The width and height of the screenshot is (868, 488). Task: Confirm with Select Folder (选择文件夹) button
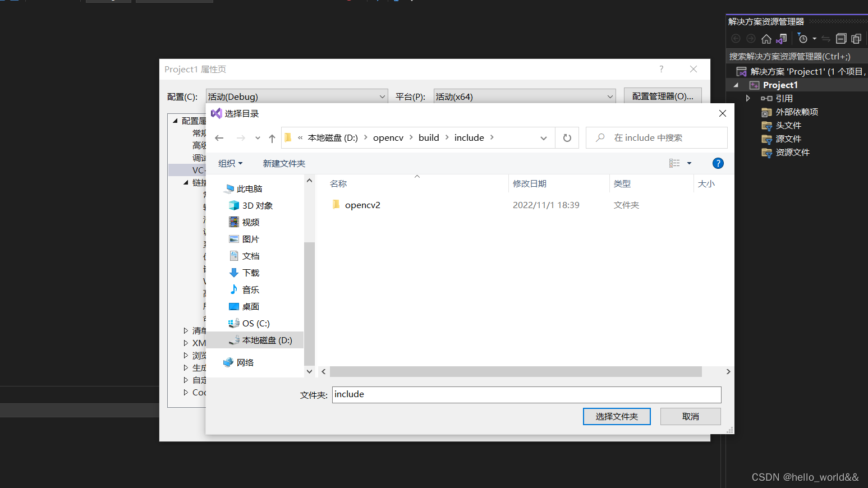point(617,416)
